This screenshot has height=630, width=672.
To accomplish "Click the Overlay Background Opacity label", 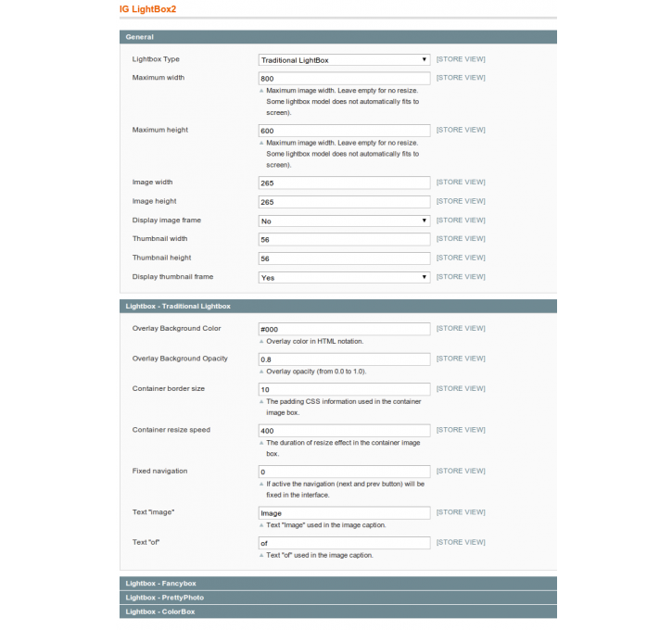I will 180,359.
